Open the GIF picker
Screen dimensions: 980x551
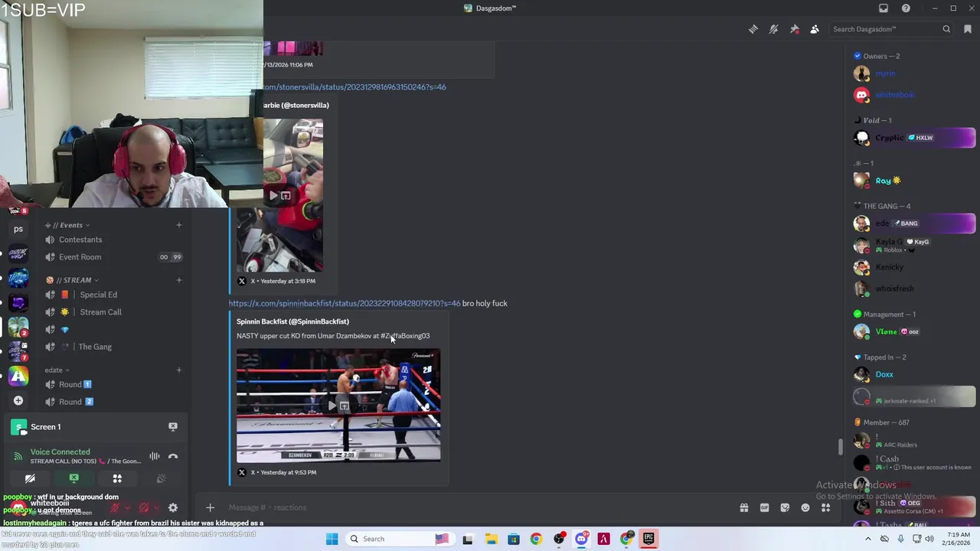tap(764, 507)
